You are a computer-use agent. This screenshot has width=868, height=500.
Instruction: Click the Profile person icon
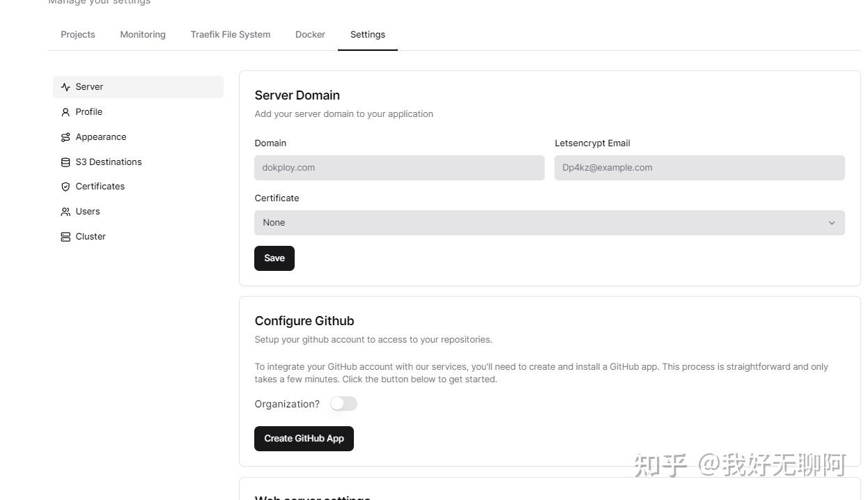(x=65, y=111)
